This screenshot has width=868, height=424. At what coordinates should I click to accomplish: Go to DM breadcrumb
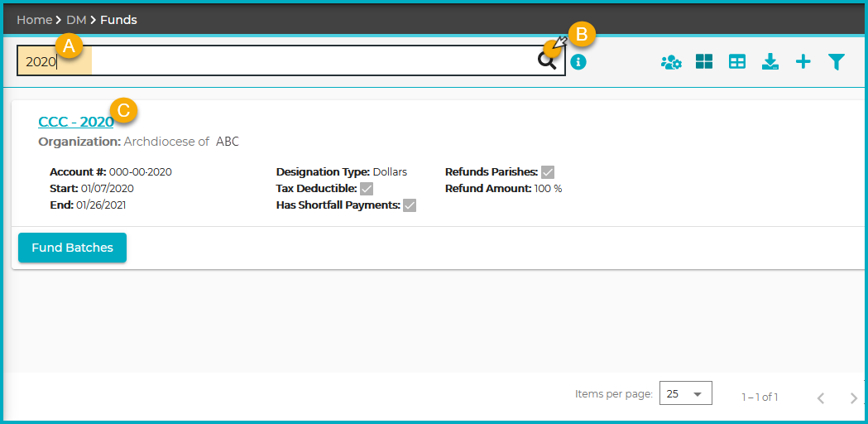point(77,20)
